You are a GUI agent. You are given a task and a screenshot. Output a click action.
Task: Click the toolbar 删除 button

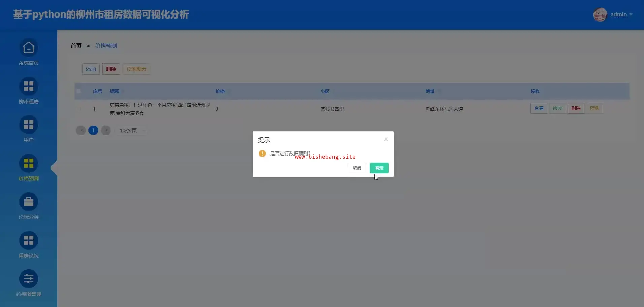111,69
